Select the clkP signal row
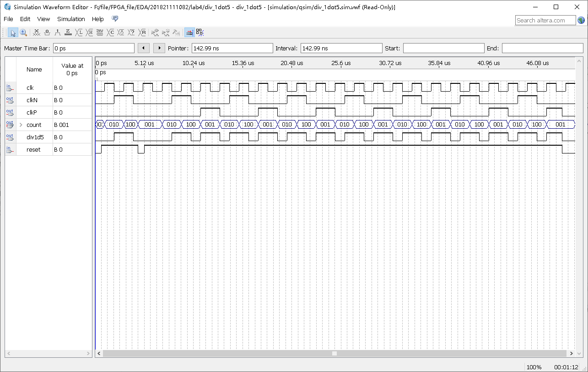 [x=49, y=112]
